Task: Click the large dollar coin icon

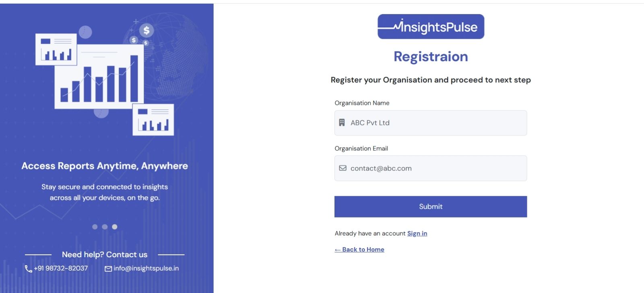Action: tap(147, 30)
